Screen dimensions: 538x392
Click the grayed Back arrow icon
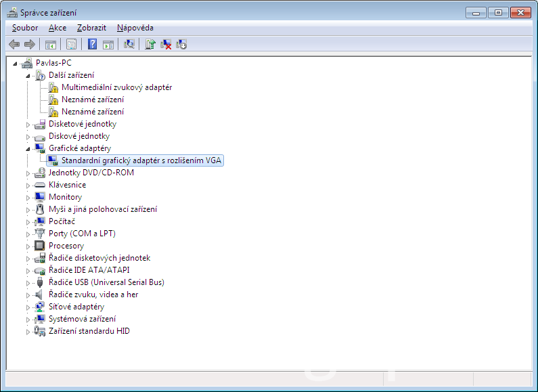[x=14, y=44]
